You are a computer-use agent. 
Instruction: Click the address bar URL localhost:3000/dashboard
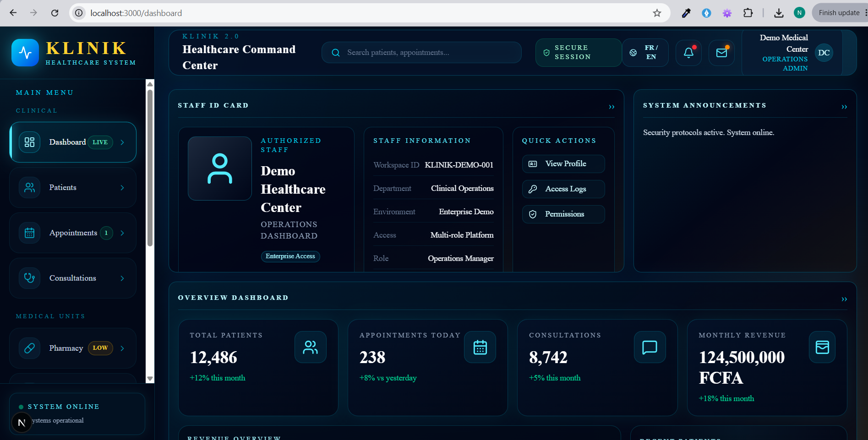(x=136, y=13)
